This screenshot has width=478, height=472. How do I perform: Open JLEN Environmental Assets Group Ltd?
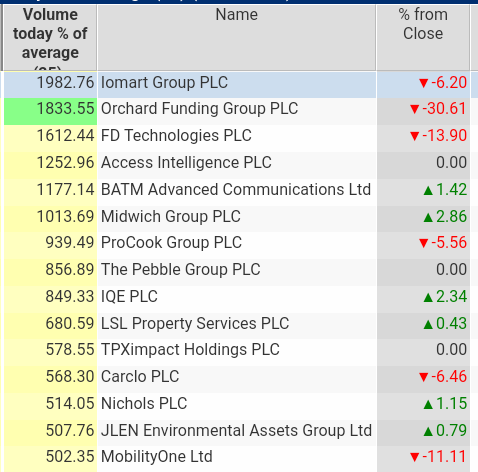click(236, 430)
